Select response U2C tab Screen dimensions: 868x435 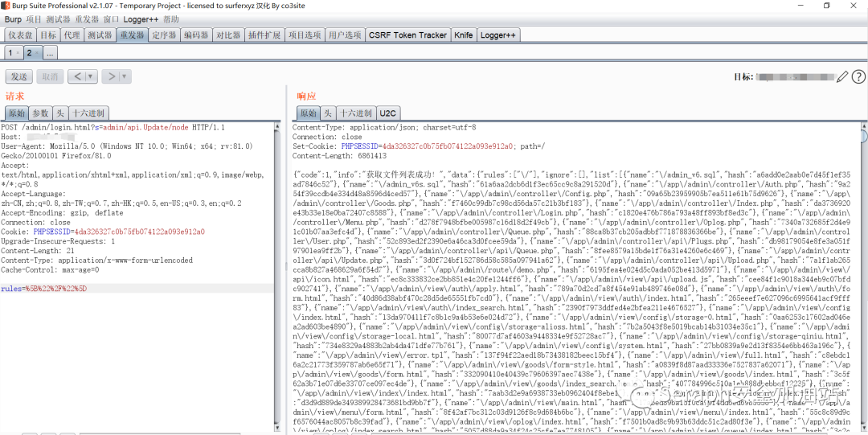pos(387,113)
